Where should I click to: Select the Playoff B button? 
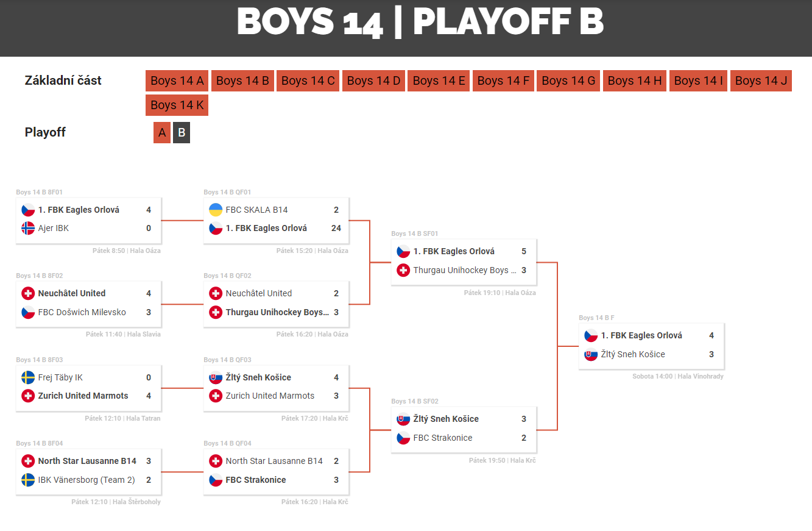point(182,133)
